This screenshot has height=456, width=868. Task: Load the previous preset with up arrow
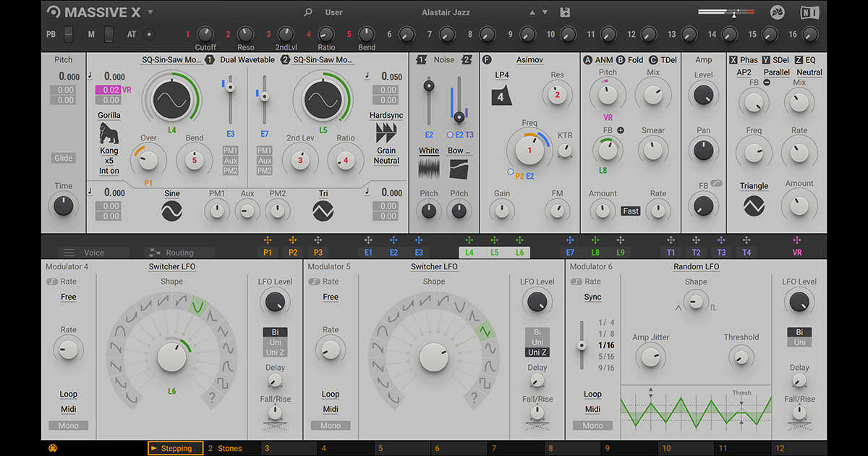click(533, 12)
